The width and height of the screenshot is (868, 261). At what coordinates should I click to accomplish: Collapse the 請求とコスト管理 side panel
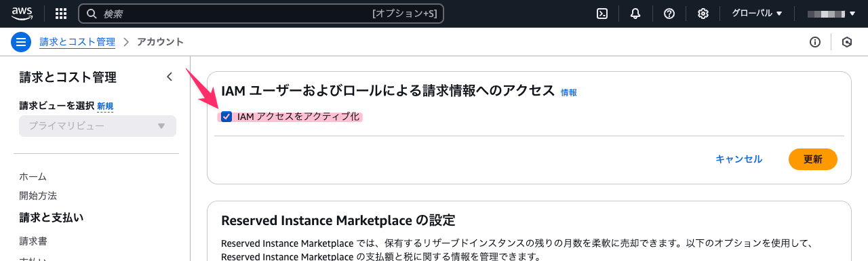[170, 77]
